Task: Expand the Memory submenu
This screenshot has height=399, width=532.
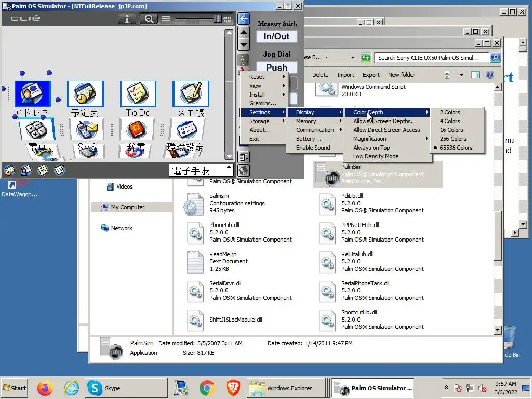Action: [x=315, y=121]
